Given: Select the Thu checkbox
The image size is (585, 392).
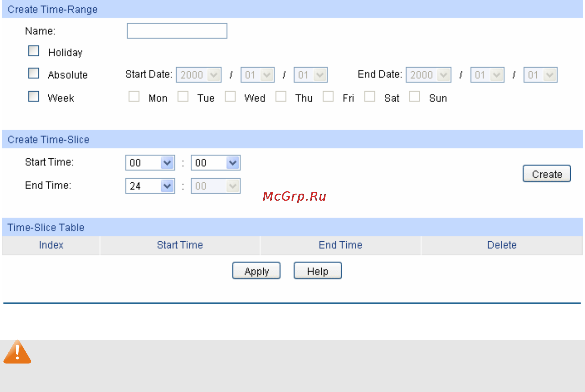Looking at the screenshot, I should tap(281, 96).
